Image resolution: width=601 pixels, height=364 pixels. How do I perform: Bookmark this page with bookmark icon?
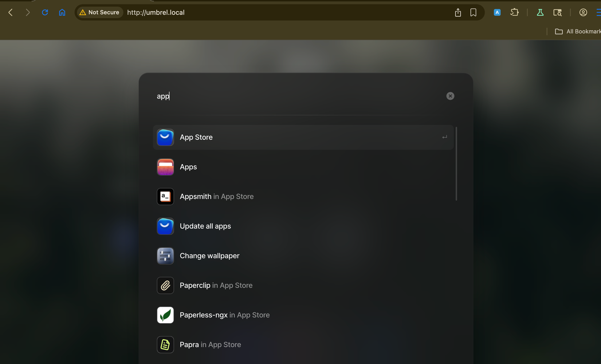click(x=473, y=13)
